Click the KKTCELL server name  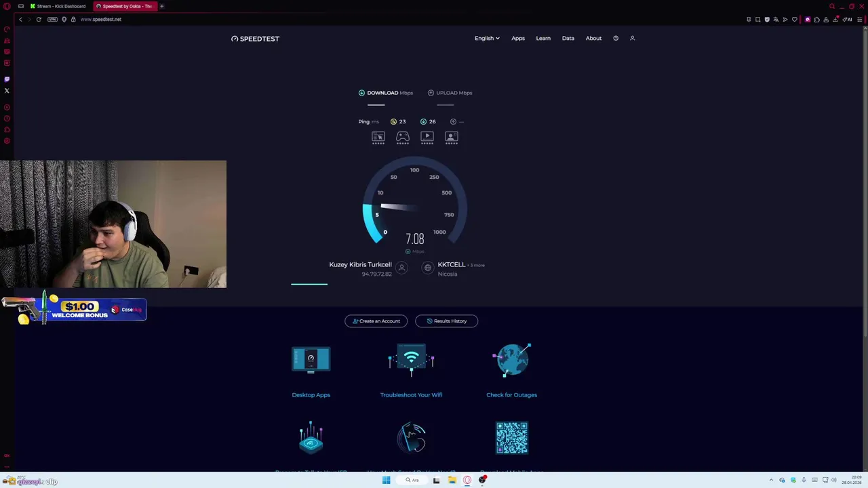pyautogui.click(x=452, y=264)
